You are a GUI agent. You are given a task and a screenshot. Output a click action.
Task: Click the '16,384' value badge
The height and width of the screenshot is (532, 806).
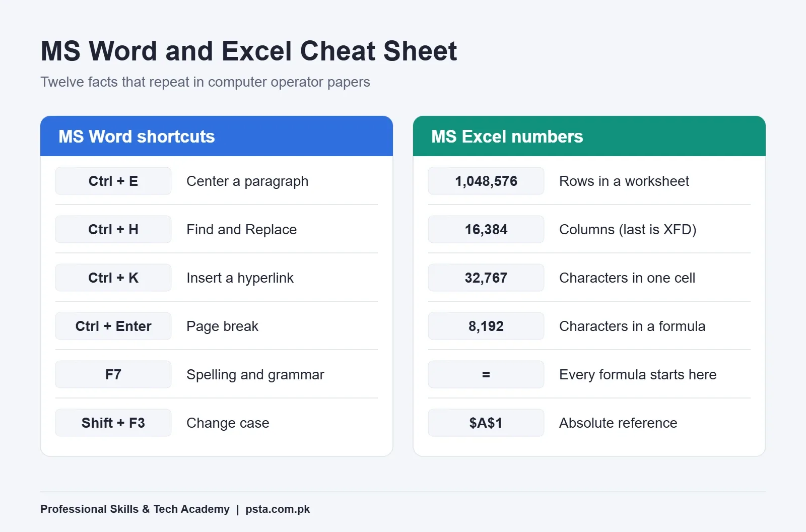click(486, 229)
